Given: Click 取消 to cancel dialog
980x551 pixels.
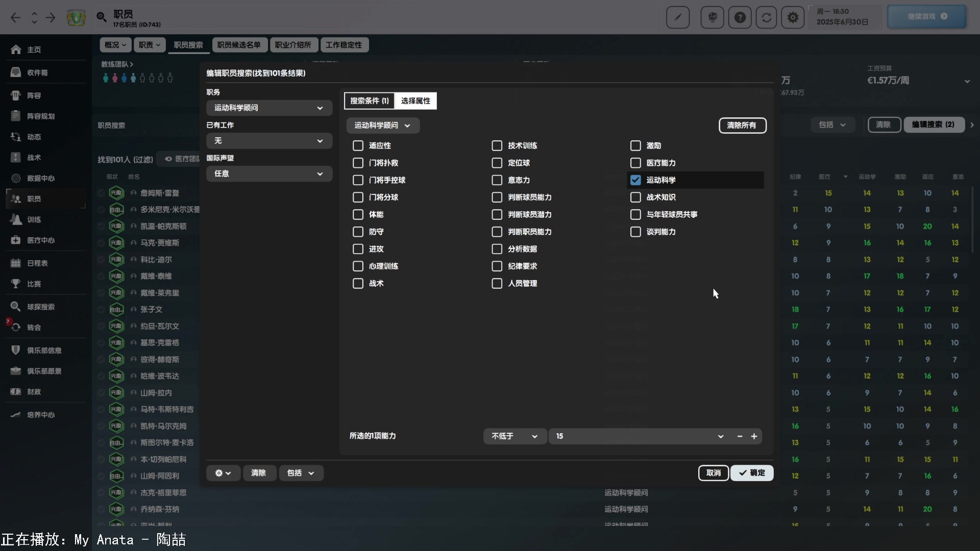Looking at the screenshot, I should click(713, 473).
